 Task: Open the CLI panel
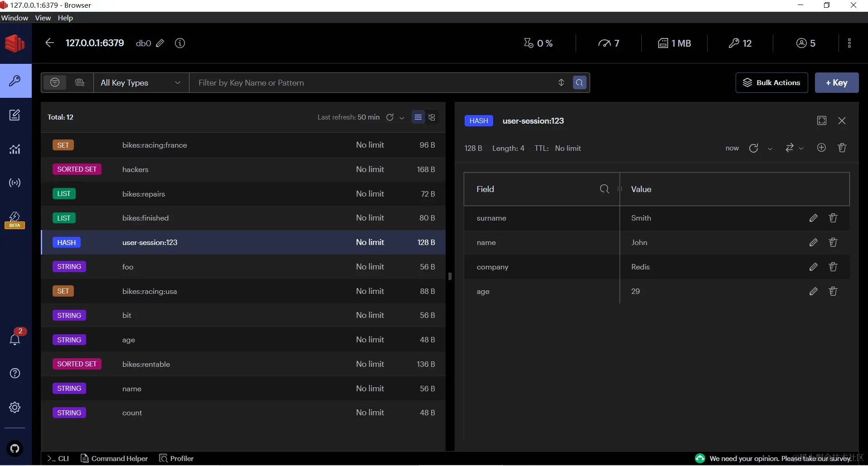point(58,458)
